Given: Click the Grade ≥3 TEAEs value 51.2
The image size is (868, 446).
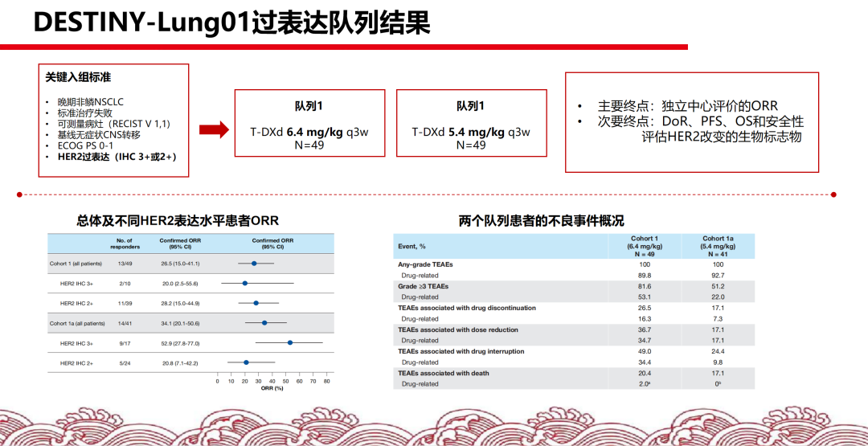Looking at the screenshot, I should [718, 286].
